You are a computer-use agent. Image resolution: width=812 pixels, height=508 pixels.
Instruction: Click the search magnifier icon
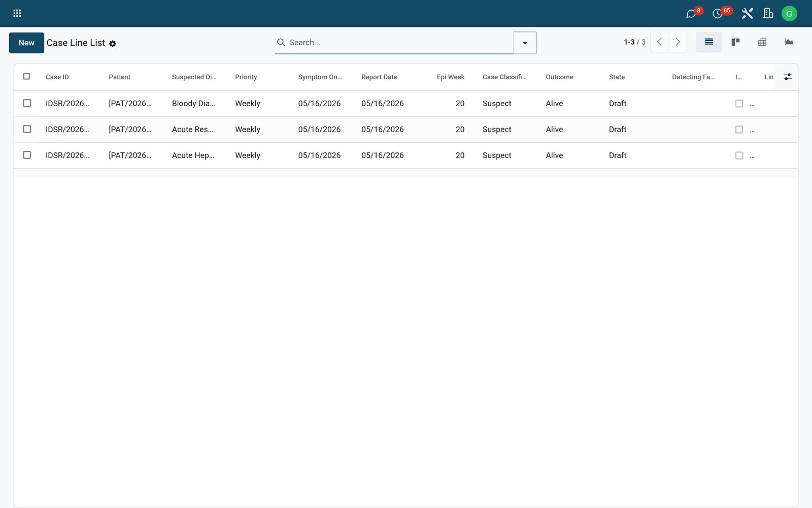[x=281, y=42]
